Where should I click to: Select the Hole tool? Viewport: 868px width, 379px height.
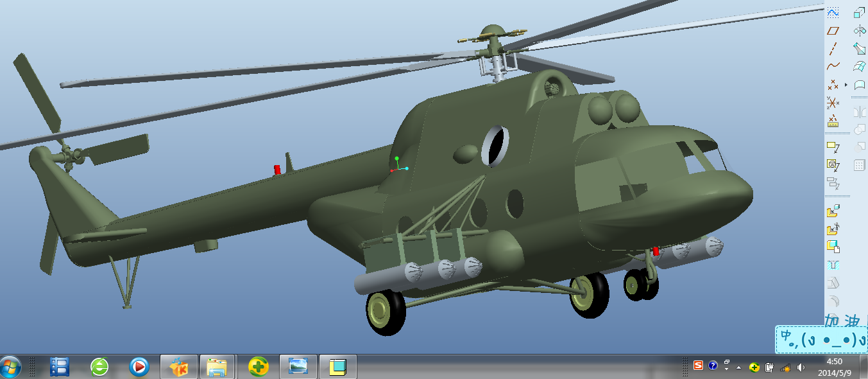[833, 264]
